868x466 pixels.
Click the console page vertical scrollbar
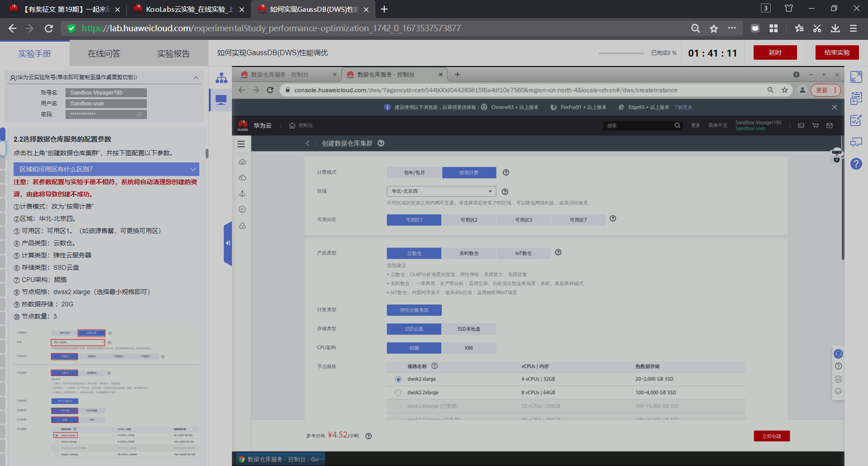click(843, 198)
